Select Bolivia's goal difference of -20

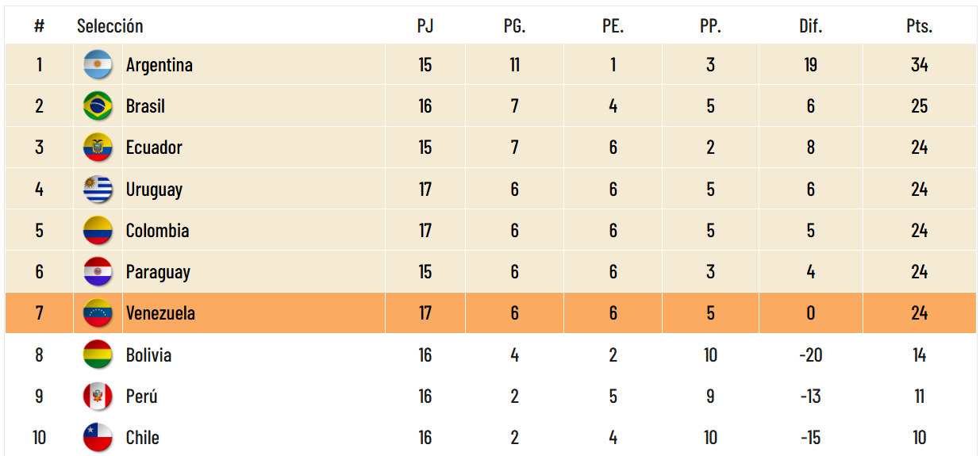coord(810,354)
